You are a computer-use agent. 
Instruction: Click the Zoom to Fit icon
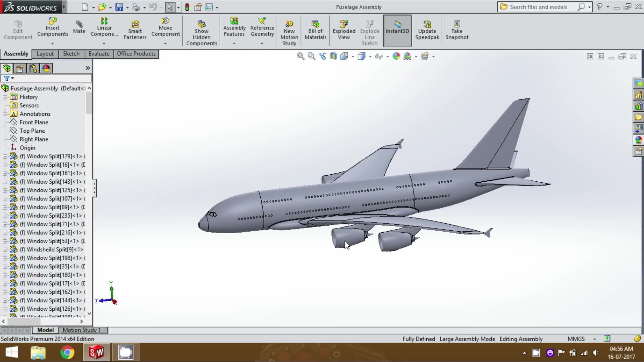pos(301,56)
